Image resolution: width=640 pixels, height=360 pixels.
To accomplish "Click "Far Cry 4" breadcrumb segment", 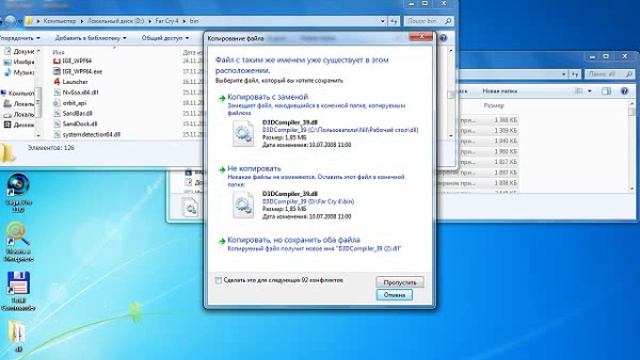I will tap(167, 21).
